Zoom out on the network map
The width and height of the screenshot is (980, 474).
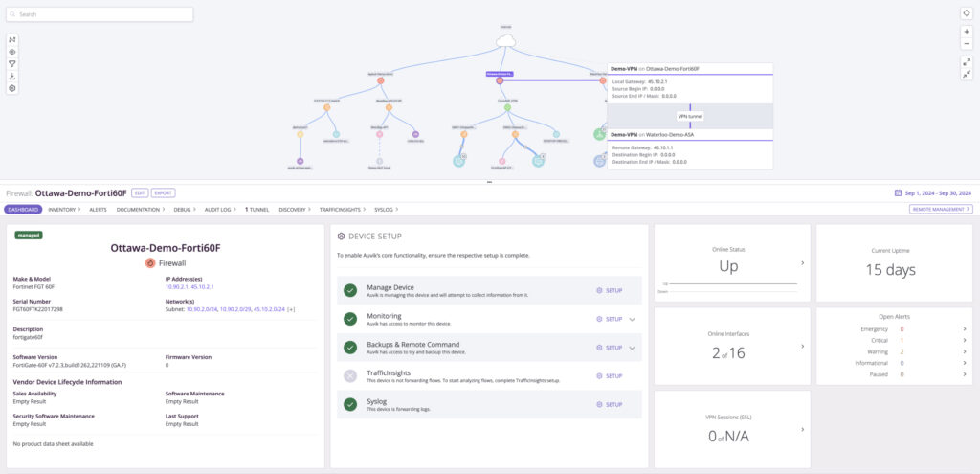click(966, 44)
